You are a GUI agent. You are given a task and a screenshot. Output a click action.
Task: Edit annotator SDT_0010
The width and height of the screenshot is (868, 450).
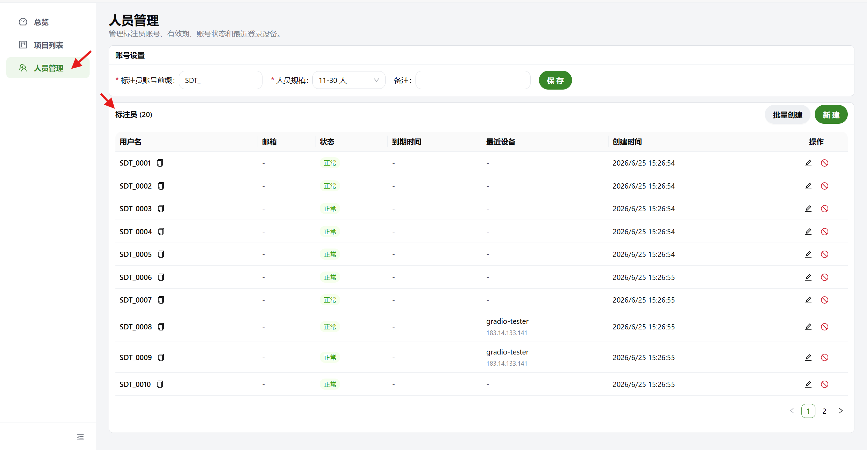click(x=808, y=384)
